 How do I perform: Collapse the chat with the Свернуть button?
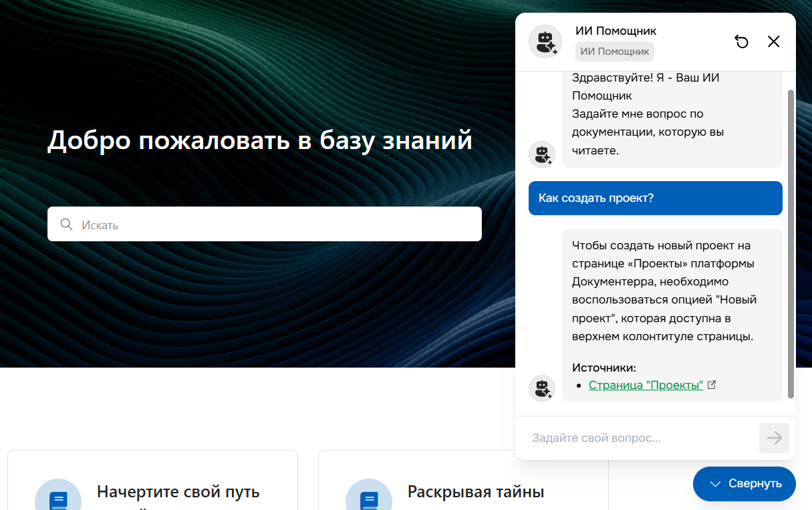[x=744, y=483]
